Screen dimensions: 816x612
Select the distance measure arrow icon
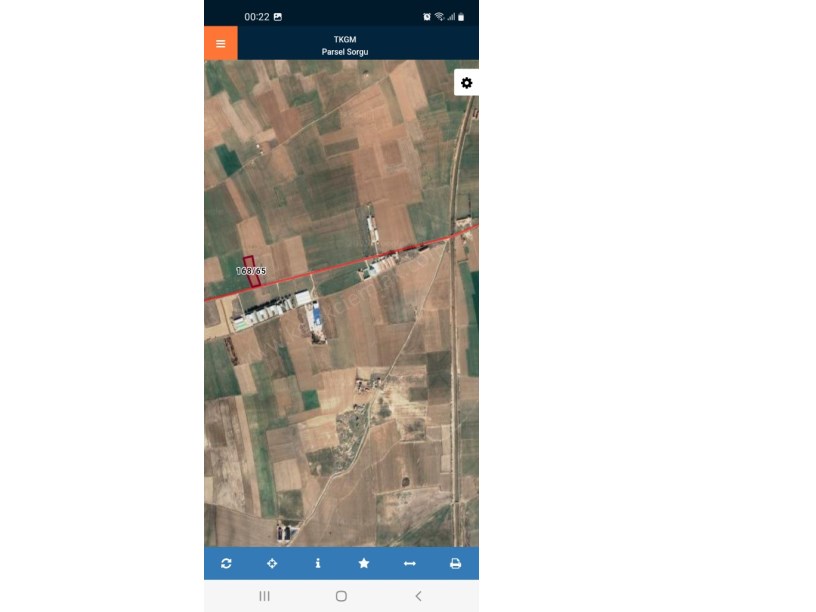(410, 563)
